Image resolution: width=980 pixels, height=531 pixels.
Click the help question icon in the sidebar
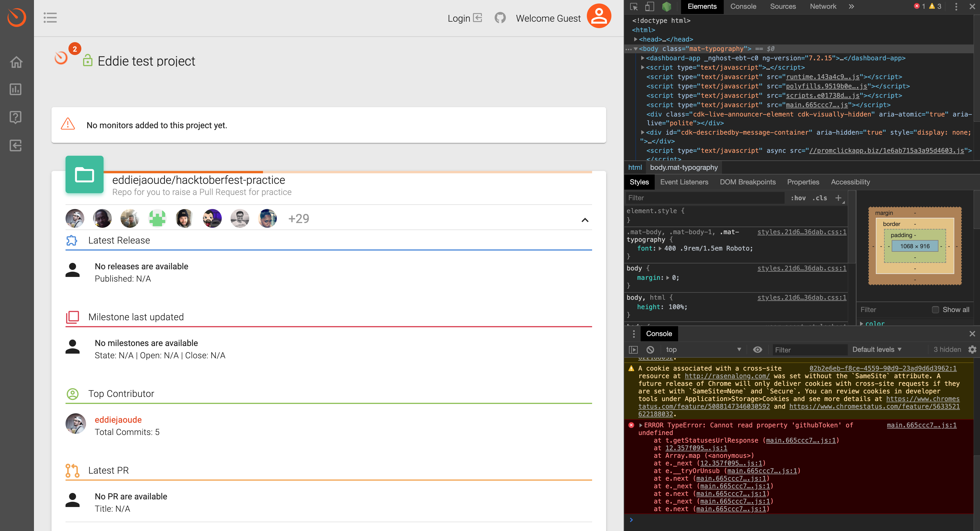16,117
